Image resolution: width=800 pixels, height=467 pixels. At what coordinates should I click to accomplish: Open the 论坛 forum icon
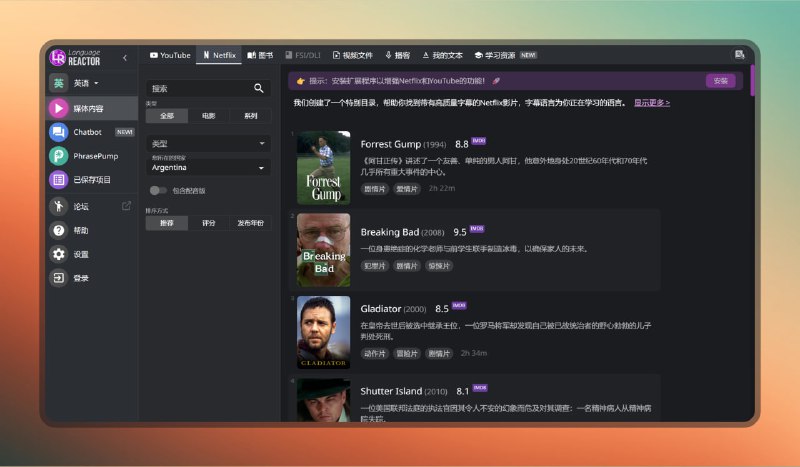pos(59,207)
